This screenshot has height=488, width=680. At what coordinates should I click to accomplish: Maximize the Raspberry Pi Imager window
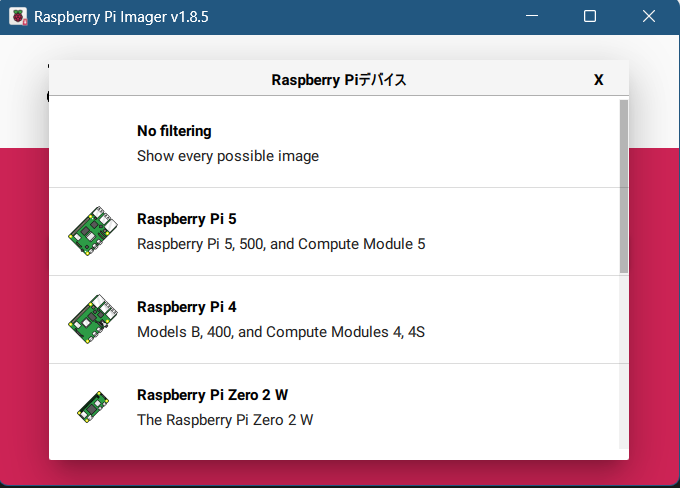[590, 16]
